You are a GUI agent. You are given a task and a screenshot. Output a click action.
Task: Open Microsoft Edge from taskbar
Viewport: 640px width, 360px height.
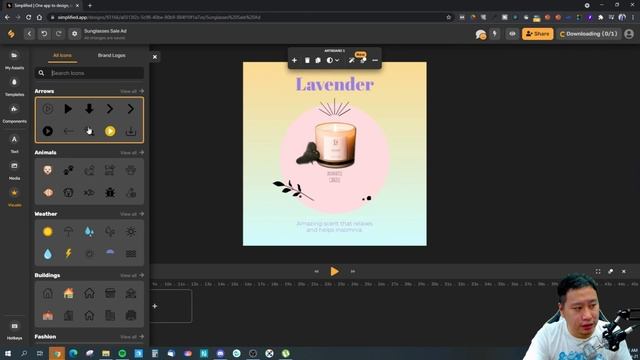[73, 353]
